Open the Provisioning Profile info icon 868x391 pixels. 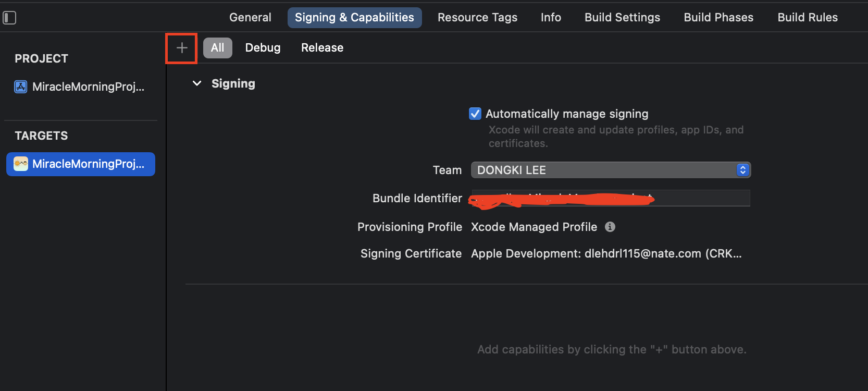(x=610, y=227)
